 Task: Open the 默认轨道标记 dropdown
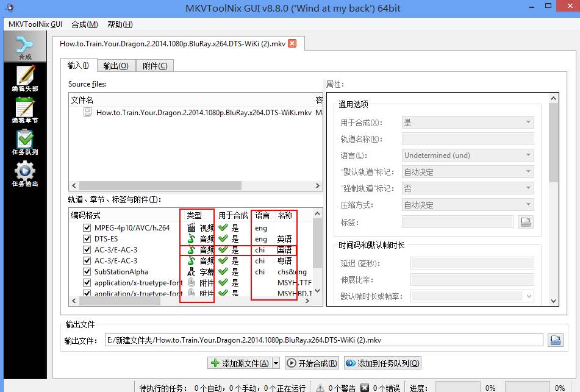[x=468, y=172]
